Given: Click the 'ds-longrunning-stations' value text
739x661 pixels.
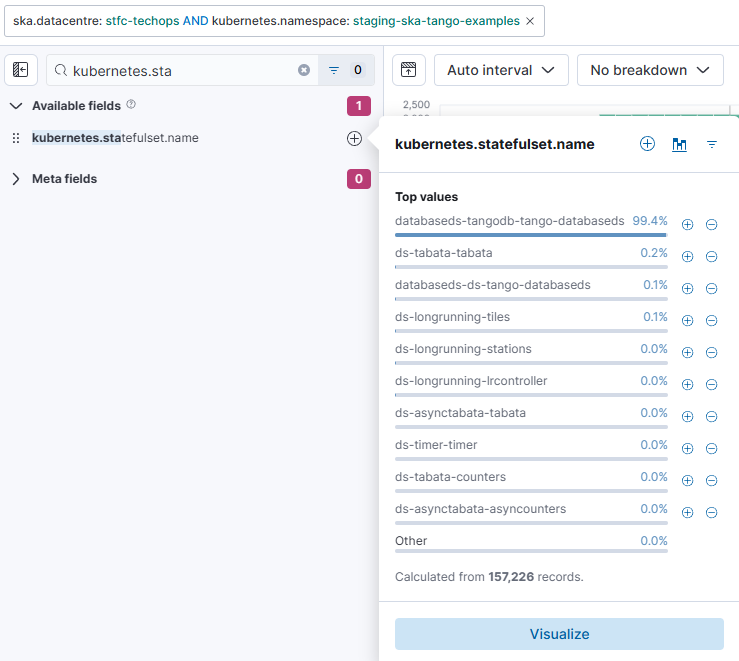Looking at the screenshot, I should coord(463,349).
